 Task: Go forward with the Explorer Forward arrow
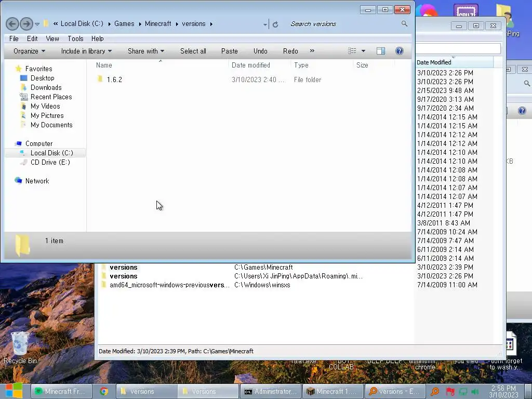click(x=26, y=24)
